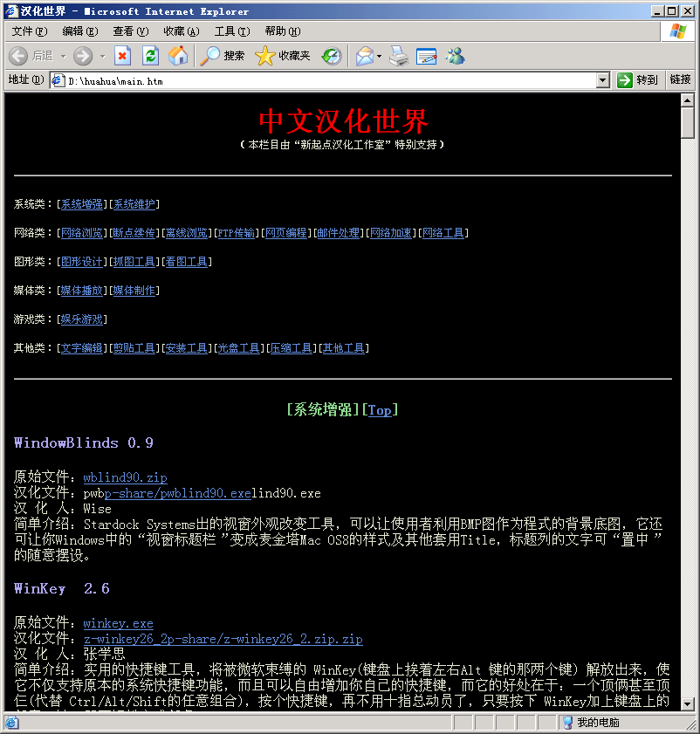Image resolution: width=700 pixels, height=734 pixels.
Task: Follow the 抓图工具 link
Action: pyautogui.click(x=134, y=262)
